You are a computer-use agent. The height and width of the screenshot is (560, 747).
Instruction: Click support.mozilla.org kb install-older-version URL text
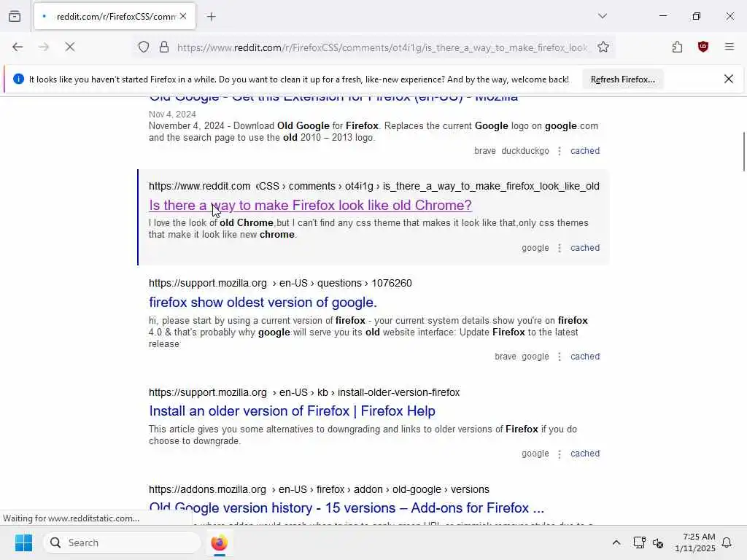pos(304,393)
